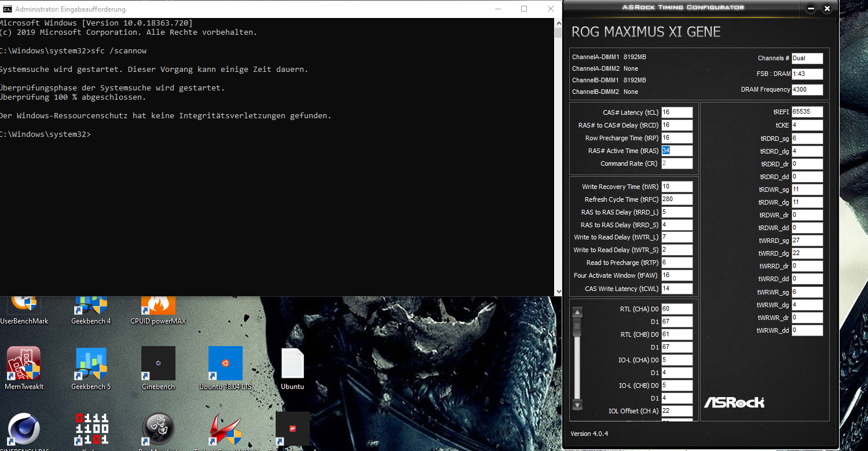Click the tWRWR_sg field
The height and width of the screenshot is (451, 868).
coord(807,292)
